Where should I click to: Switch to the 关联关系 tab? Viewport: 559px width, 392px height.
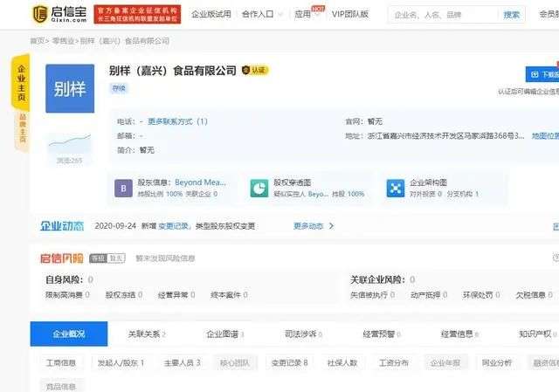tap(147, 334)
